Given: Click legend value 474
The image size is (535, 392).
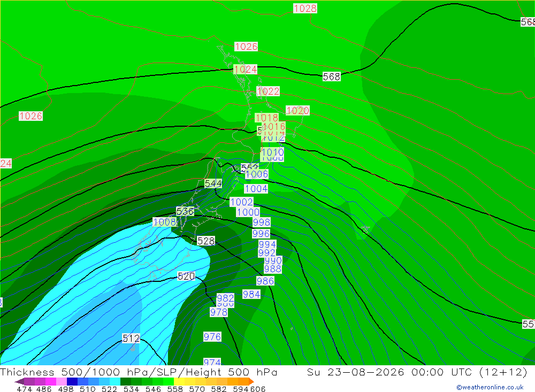Looking at the screenshot, I should [24, 389].
